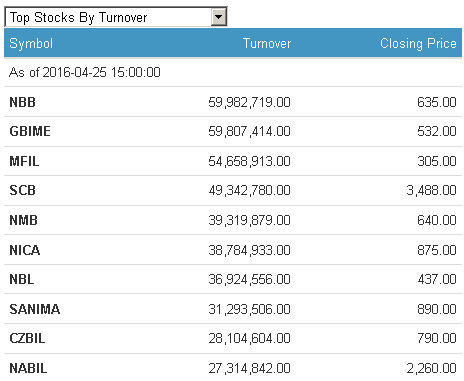Open the SCB stock symbol link

pos(22,190)
